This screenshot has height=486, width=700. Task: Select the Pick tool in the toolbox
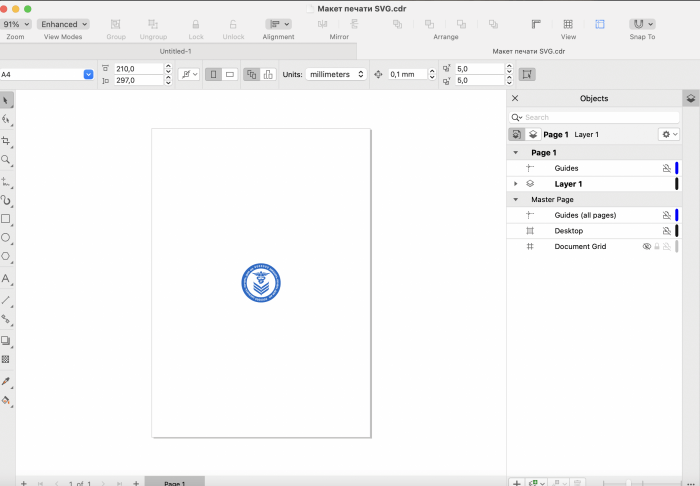tap(6, 100)
